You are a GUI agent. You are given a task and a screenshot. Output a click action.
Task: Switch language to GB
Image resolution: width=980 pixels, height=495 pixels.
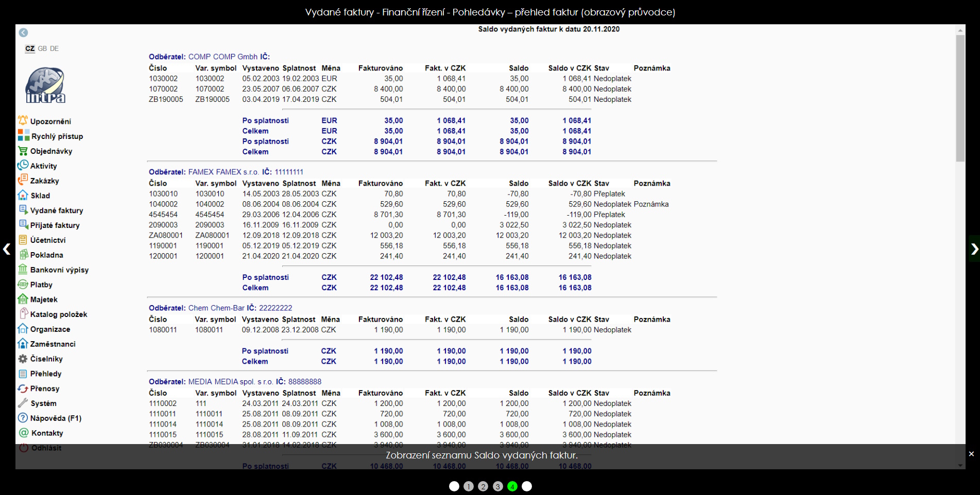42,48
